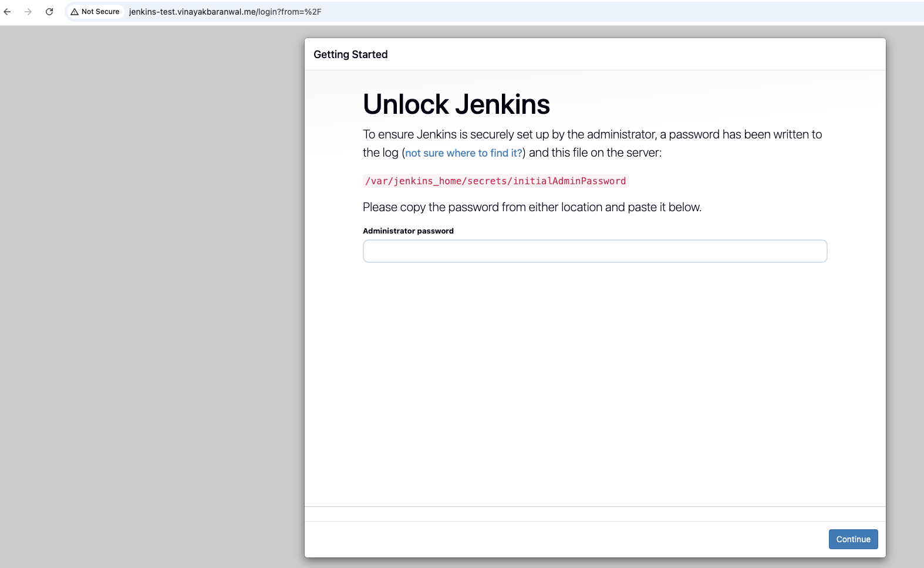Viewport: 924px width, 568px height.
Task: Reload the page with the refresh icon
Action: click(x=49, y=12)
